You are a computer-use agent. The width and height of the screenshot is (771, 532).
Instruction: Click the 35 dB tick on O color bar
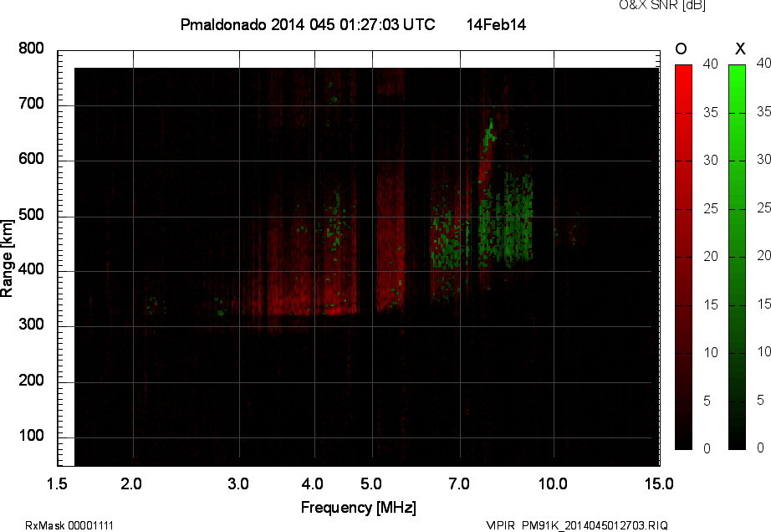711,113
